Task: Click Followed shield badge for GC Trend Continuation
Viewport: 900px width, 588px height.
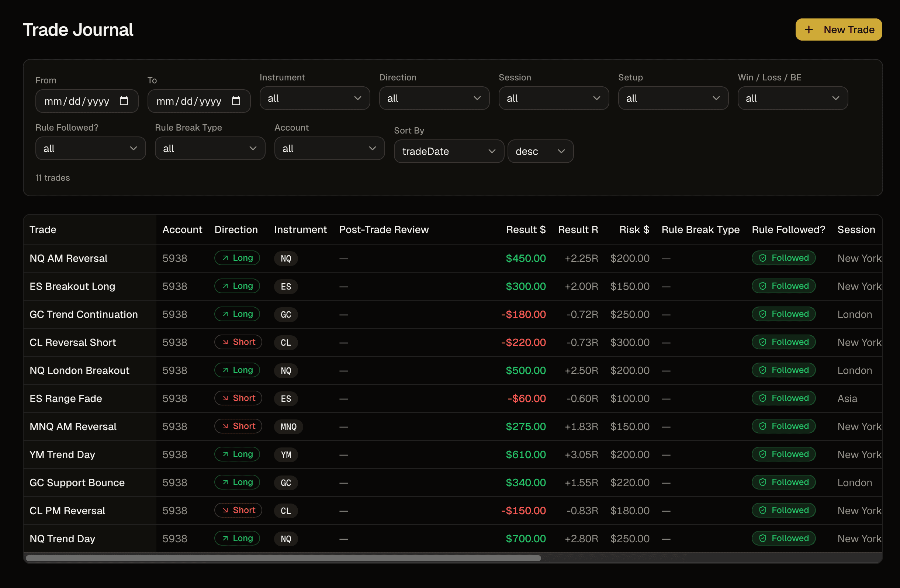Action: [x=783, y=314]
